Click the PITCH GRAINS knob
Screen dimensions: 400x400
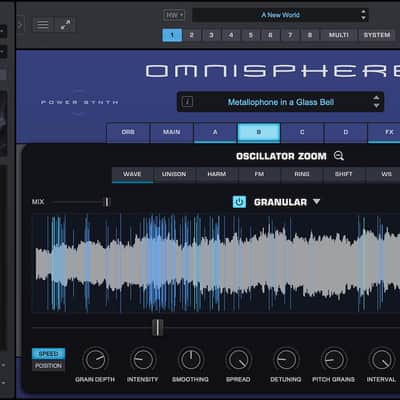[x=334, y=360]
